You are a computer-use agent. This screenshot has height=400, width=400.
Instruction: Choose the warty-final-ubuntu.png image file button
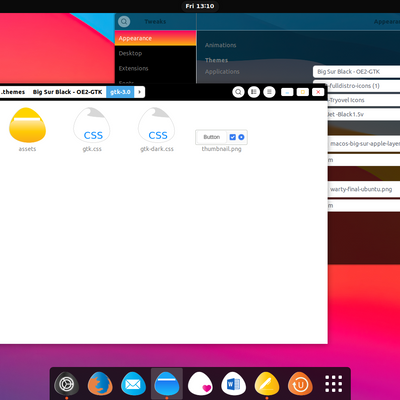point(364,189)
